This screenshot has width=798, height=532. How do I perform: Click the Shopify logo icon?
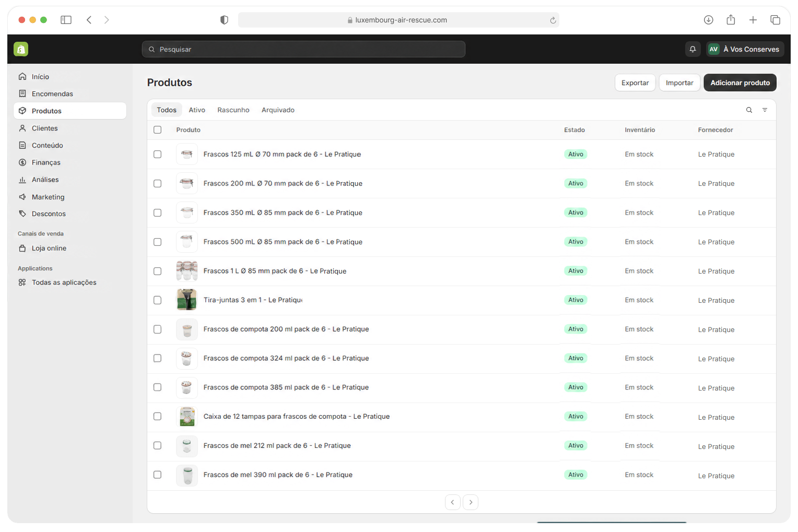click(21, 49)
